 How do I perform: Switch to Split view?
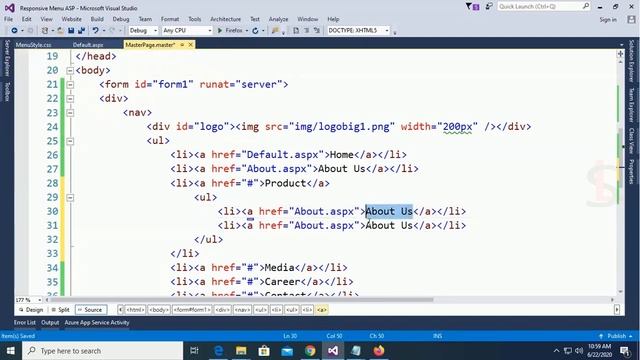tap(60, 310)
